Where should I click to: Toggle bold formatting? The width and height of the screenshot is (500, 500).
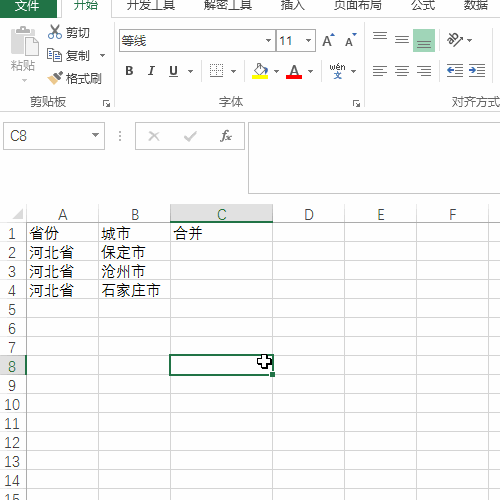point(129,71)
